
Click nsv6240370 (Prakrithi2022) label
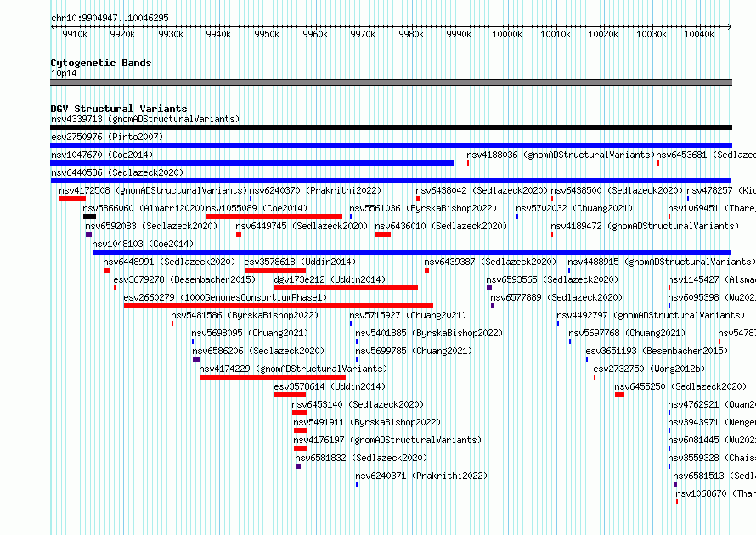tap(315, 190)
